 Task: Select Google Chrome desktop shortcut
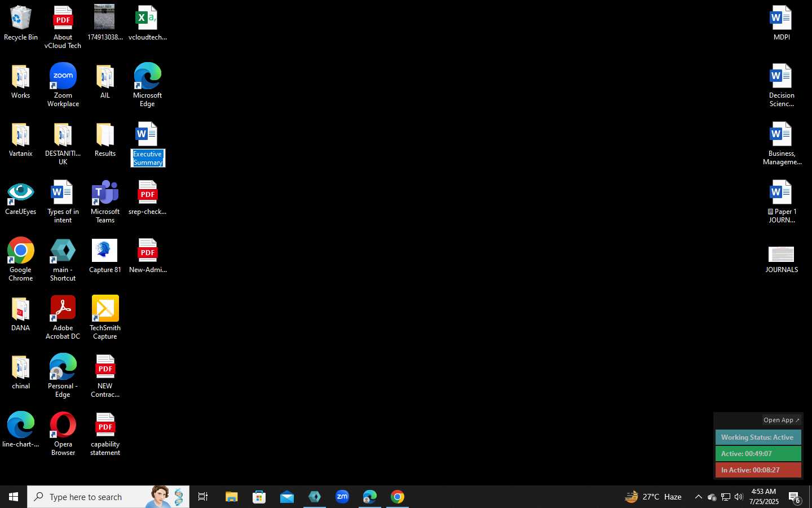click(x=21, y=260)
